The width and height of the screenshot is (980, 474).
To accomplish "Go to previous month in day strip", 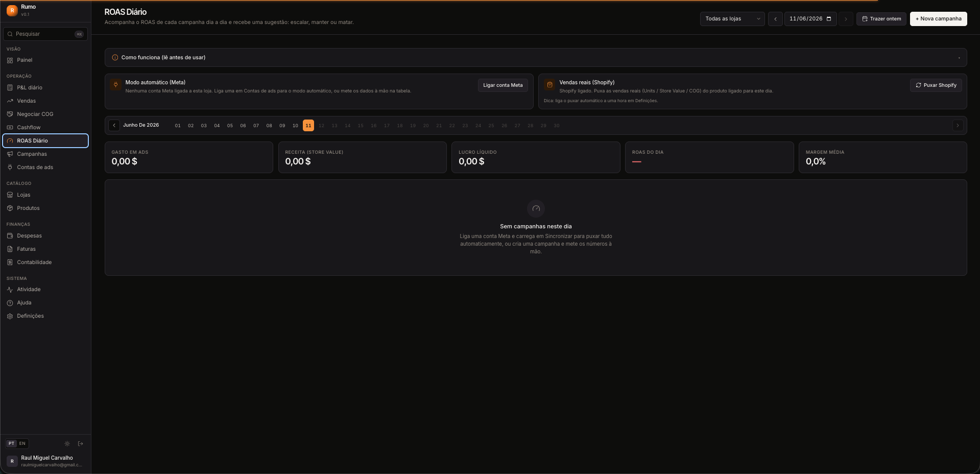I will click(114, 126).
